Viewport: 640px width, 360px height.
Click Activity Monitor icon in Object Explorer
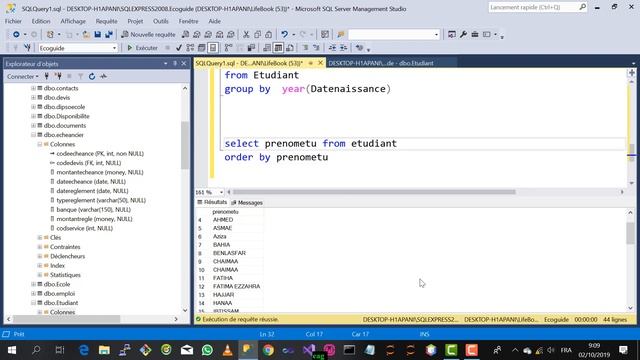tap(104, 76)
